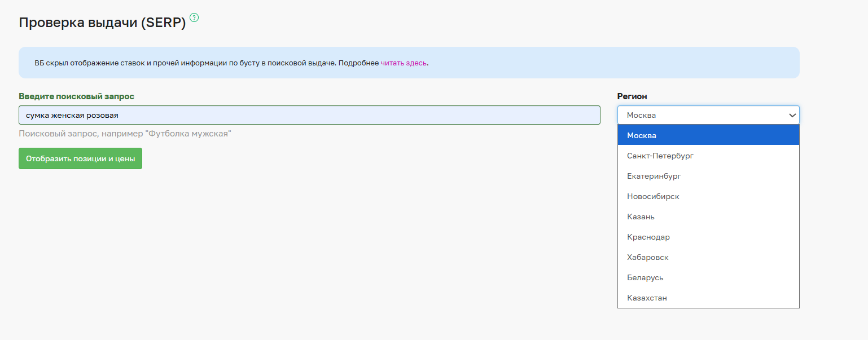Focus the search query input field

pyautogui.click(x=309, y=115)
